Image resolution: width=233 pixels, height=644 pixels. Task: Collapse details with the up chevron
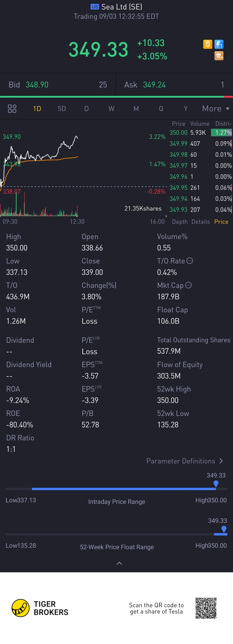[x=119, y=563]
